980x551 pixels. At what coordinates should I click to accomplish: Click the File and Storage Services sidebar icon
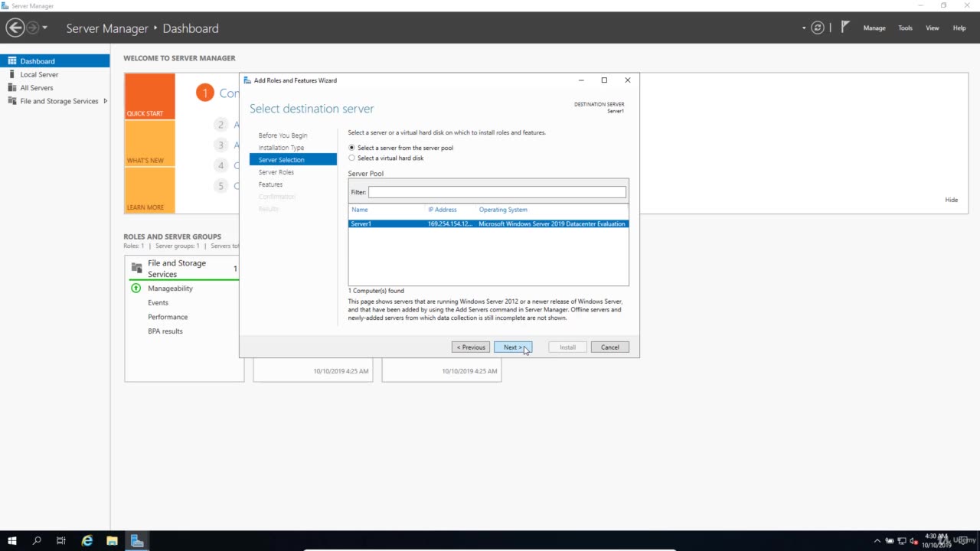click(x=12, y=101)
